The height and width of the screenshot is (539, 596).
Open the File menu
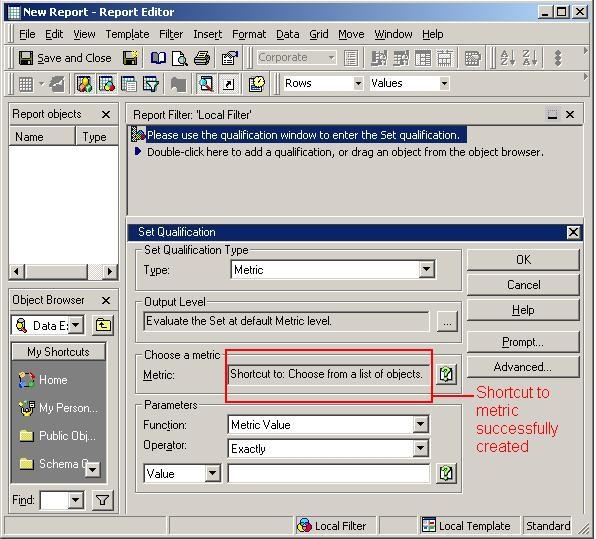click(x=27, y=34)
